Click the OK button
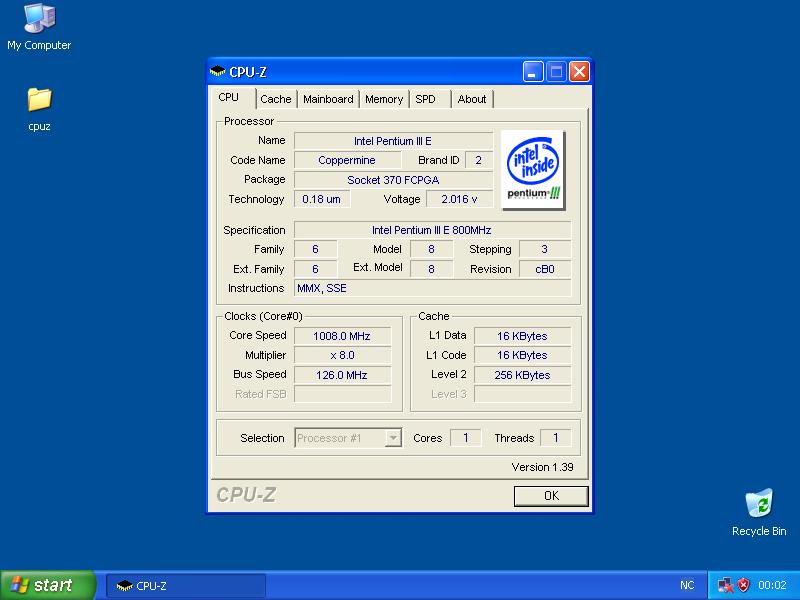800x600 pixels. [x=551, y=496]
